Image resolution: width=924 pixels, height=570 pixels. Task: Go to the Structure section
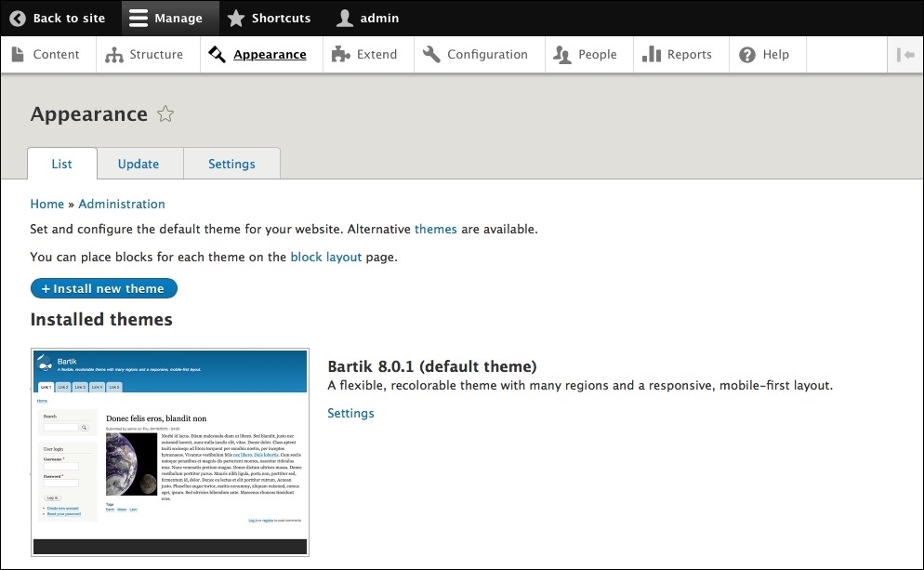pos(144,54)
